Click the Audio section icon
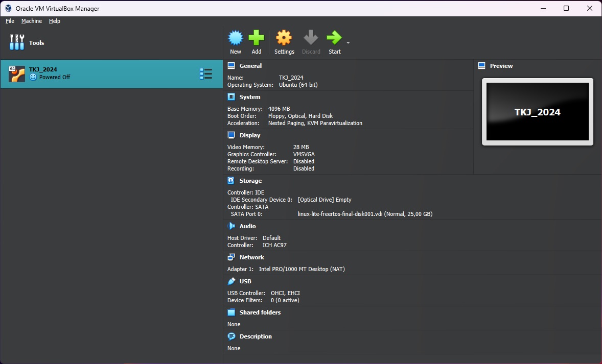The image size is (602, 364). (231, 226)
